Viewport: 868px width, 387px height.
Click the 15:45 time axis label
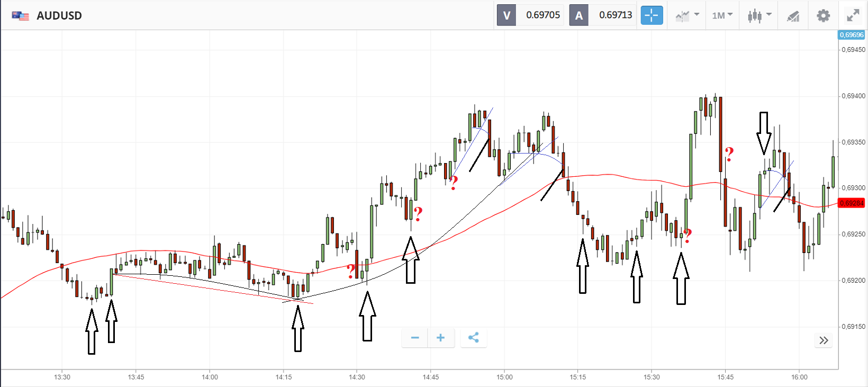pyautogui.click(x=726, y=377)
